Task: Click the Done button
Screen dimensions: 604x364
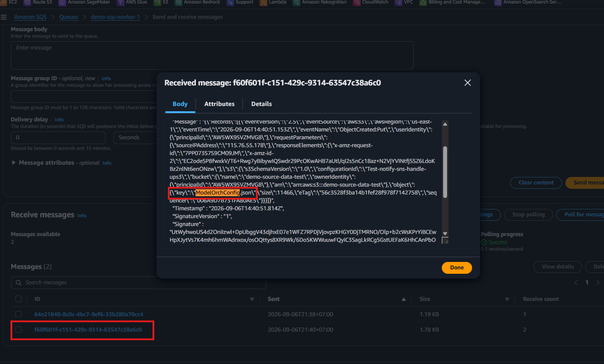Action: (457, 268)
